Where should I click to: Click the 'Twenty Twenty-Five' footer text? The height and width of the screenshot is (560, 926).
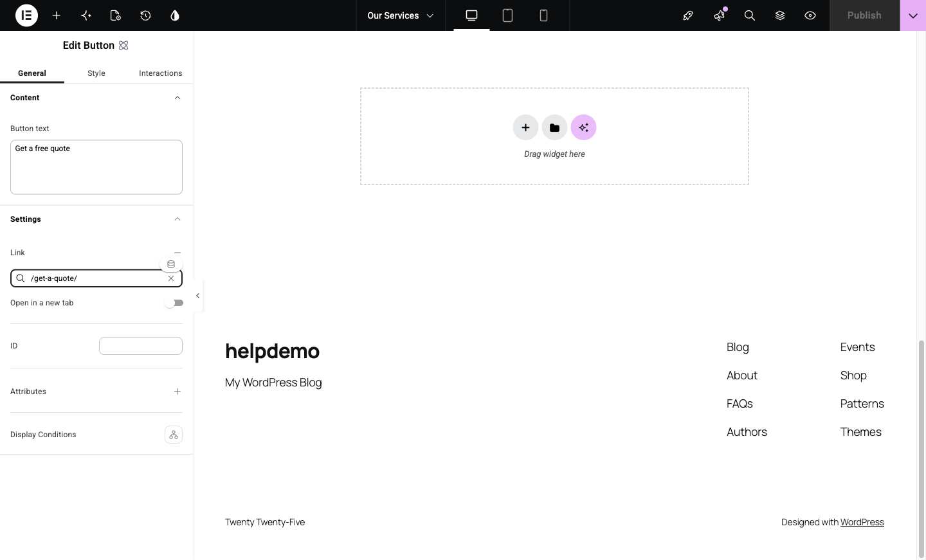[265, 522]
